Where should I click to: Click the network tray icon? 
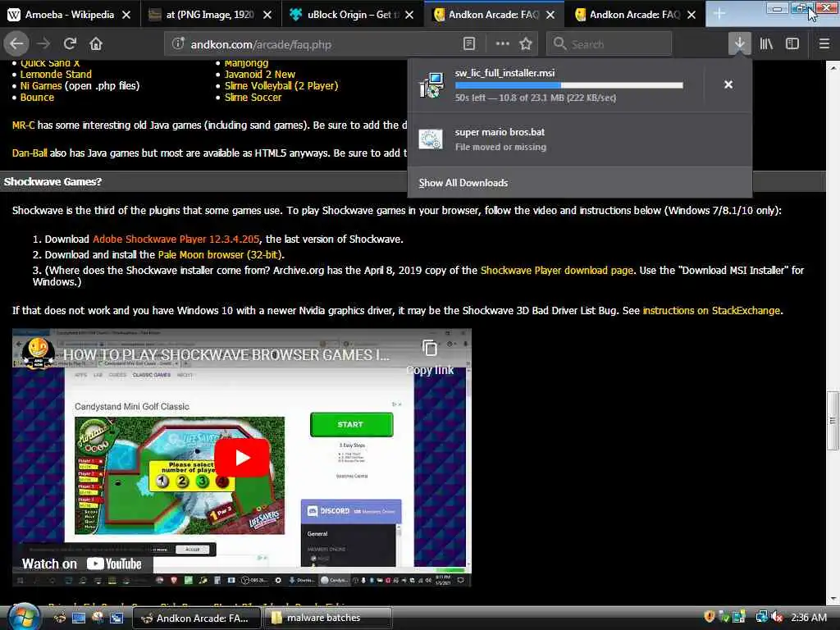click(x=762, y=618)
